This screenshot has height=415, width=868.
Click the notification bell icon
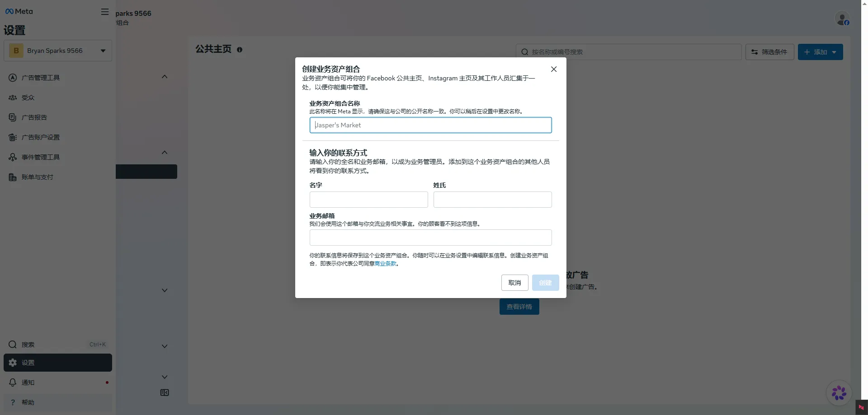point(13,382)
